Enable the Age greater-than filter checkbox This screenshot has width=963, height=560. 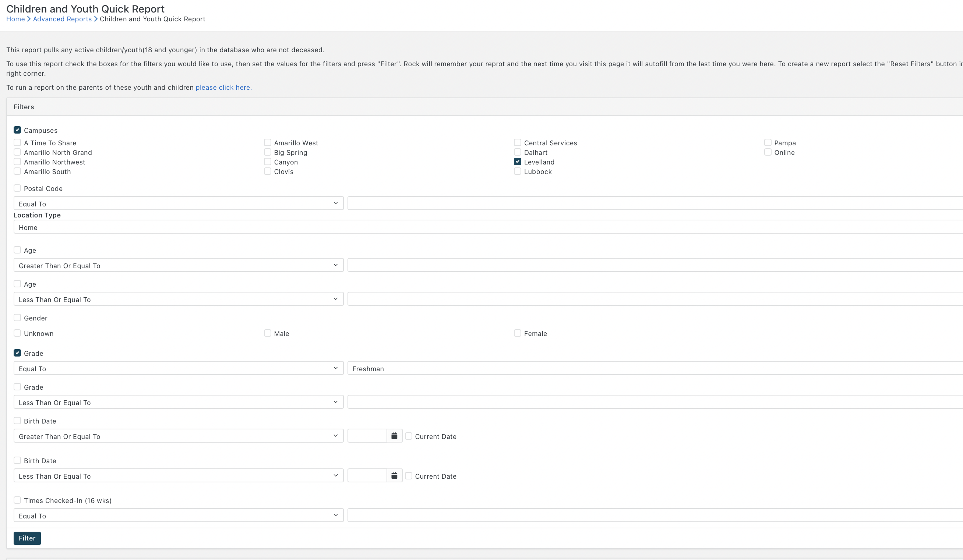17,250
